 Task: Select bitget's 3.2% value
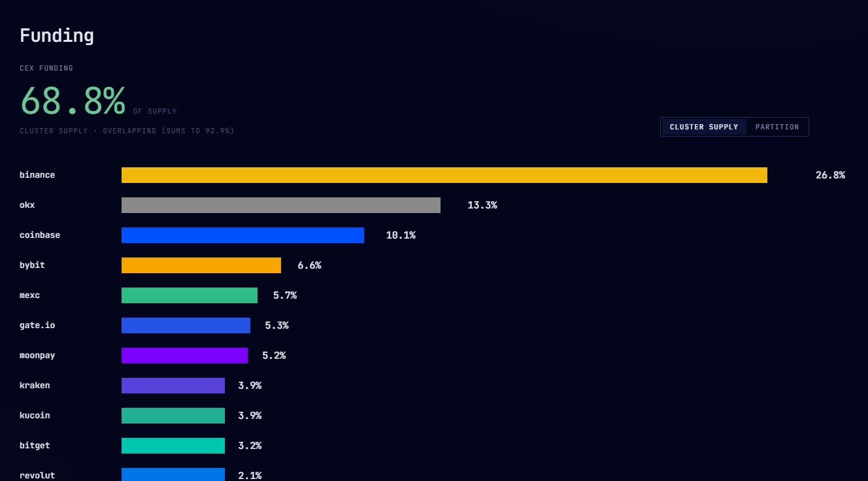[x=250, y=446]
